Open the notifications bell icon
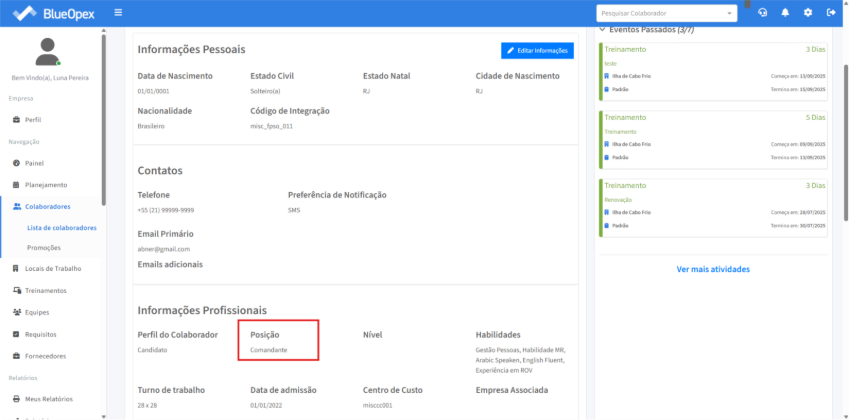This screenshot has height=420, width=849. click(785, 13)
